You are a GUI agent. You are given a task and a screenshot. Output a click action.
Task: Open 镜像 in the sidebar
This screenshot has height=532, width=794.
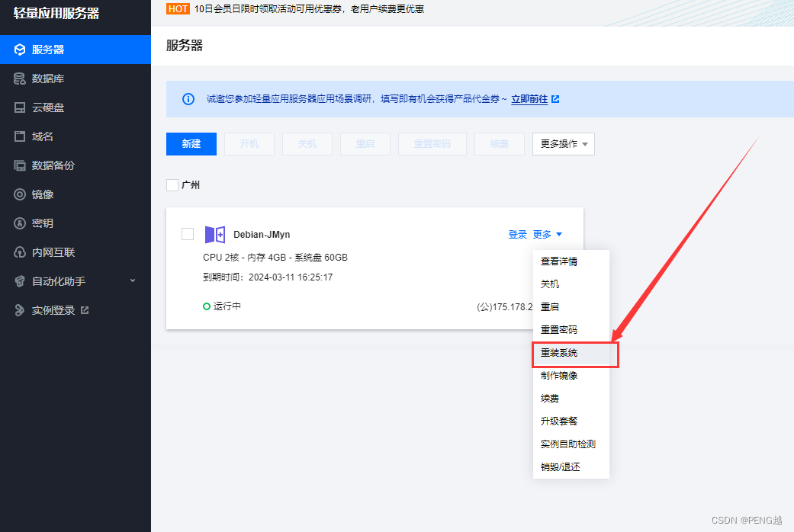(76, 194)
